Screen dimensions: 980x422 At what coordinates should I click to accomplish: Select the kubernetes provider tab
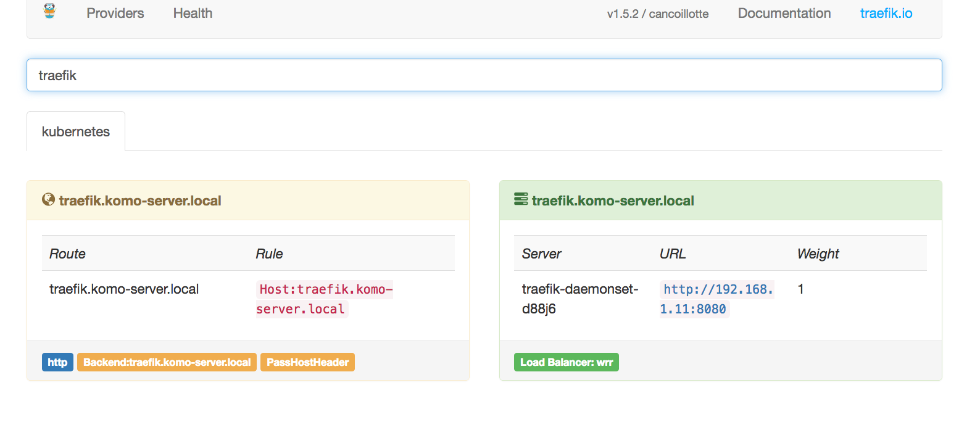pos(76,131)
